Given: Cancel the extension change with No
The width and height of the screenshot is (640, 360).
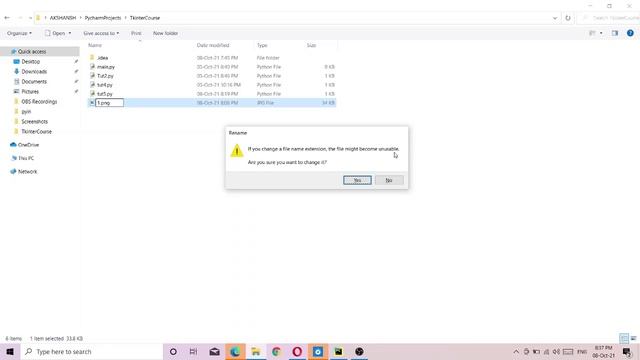Looking at the screenshot, I should 389,180.
